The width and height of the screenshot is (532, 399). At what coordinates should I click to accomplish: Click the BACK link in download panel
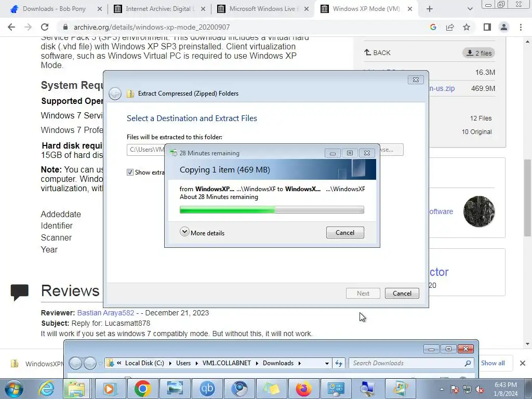click(377, 52)
